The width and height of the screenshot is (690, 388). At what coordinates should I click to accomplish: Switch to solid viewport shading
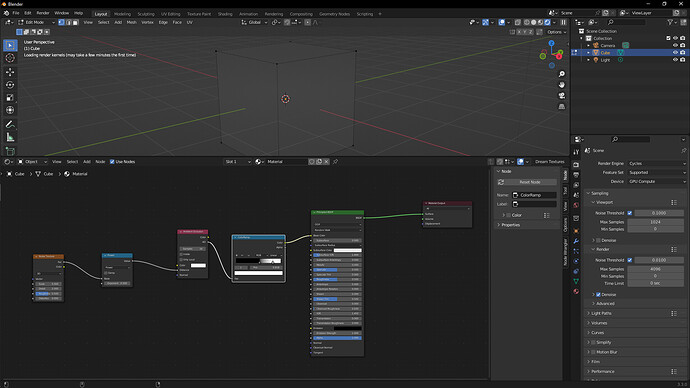tap(533, 22)
